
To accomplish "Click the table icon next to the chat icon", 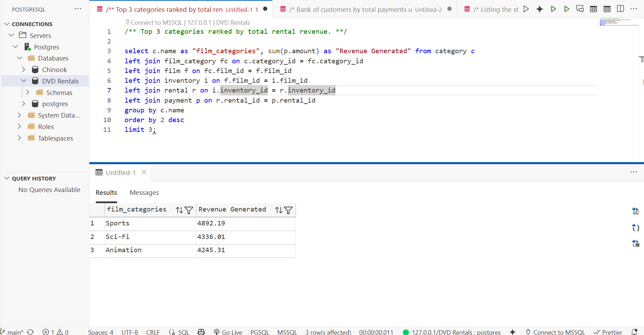I will point(594,9).
